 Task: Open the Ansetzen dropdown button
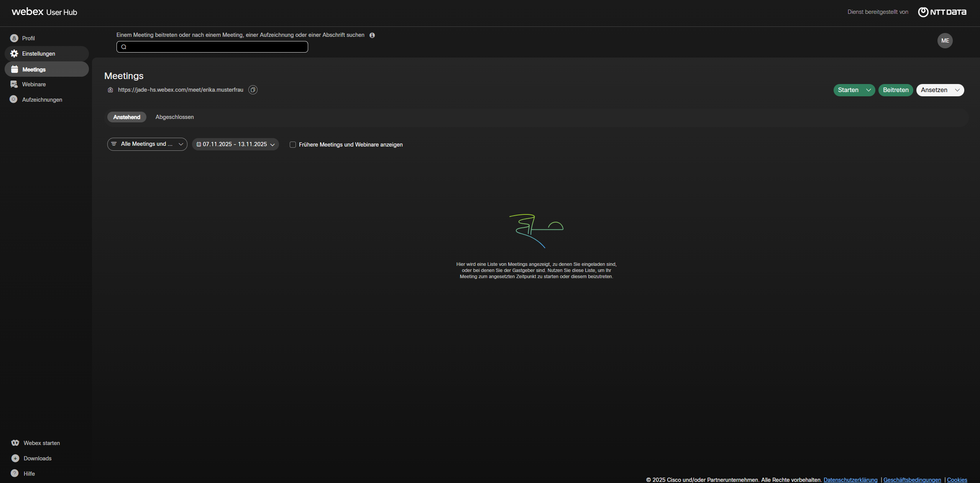(x=940, y=90)
